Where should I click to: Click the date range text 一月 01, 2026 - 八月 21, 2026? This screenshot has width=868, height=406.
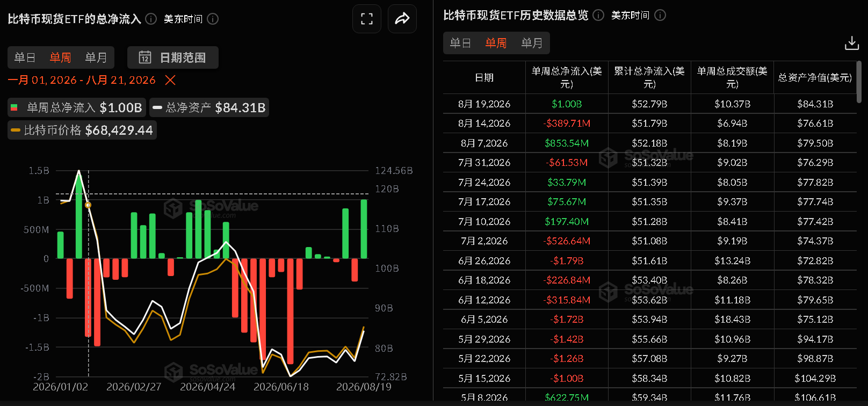pos(82,80)
